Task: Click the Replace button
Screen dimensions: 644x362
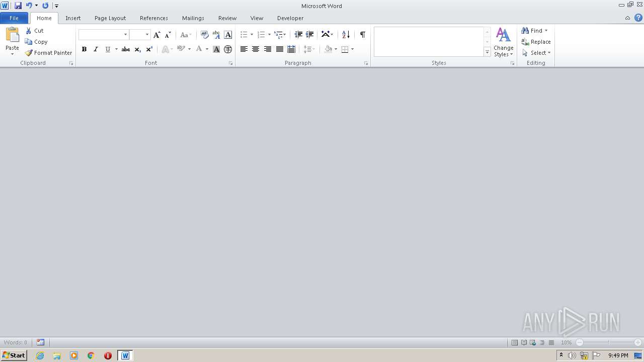Action: tap(536, 42)
